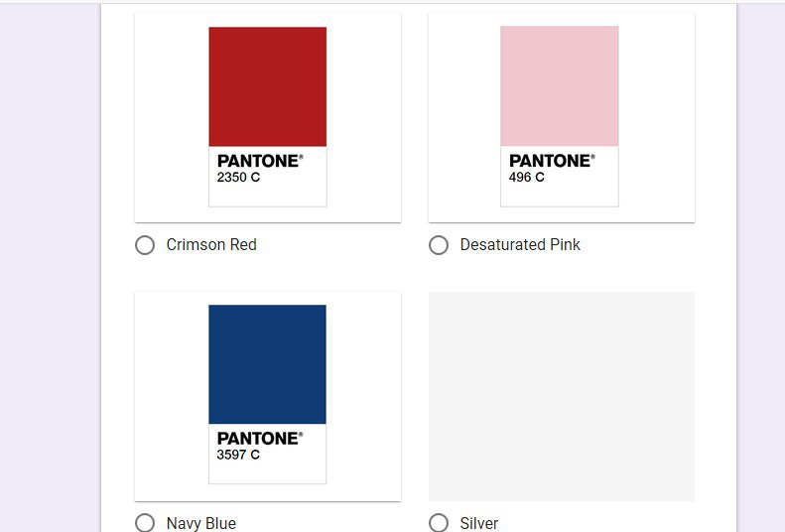
Task: Click the "Desaturated Pink" option label
Action: click(520, 245)
